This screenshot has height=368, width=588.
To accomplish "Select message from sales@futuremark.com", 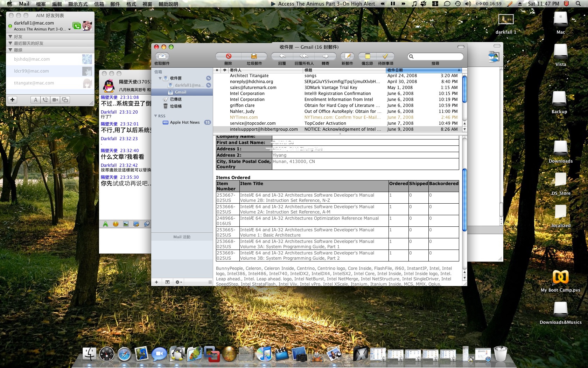I will (x=338, y=88).
